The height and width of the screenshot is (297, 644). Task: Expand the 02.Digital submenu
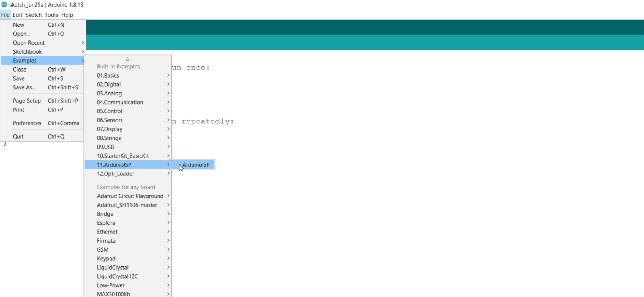[x=109, y=84]
